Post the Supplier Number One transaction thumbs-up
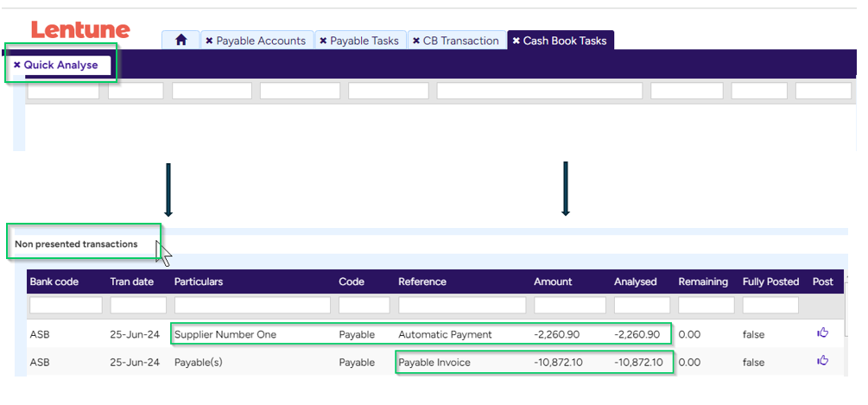 tap(822, 332)
